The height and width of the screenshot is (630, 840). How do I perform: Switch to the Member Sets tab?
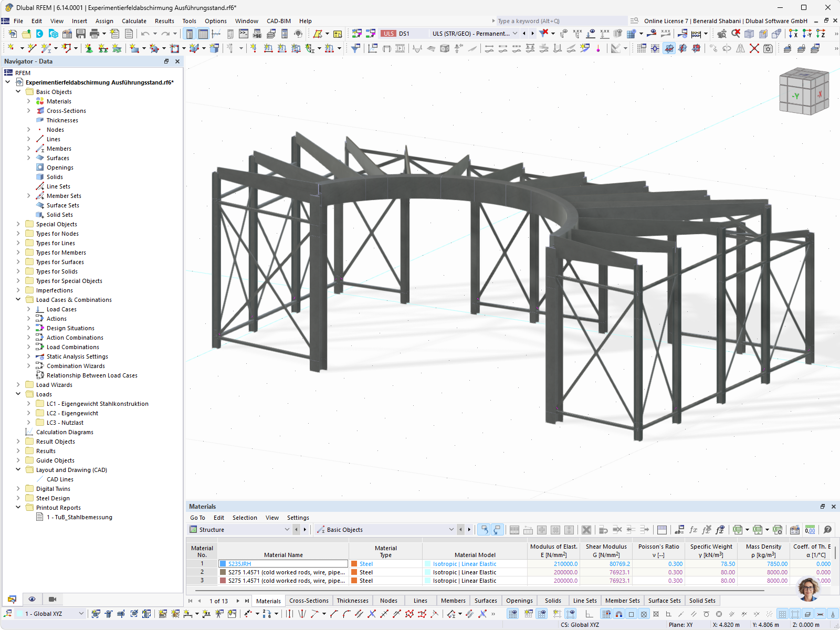(x=622, y=601)
